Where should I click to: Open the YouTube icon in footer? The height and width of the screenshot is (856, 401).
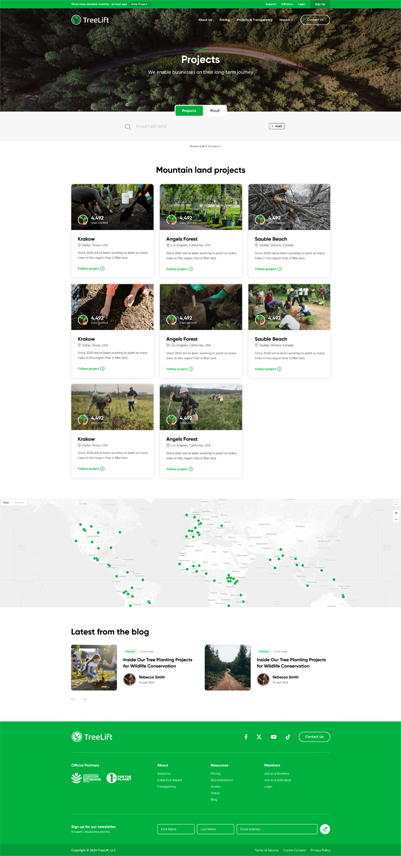pyautogui.click(x=273, y=737)
